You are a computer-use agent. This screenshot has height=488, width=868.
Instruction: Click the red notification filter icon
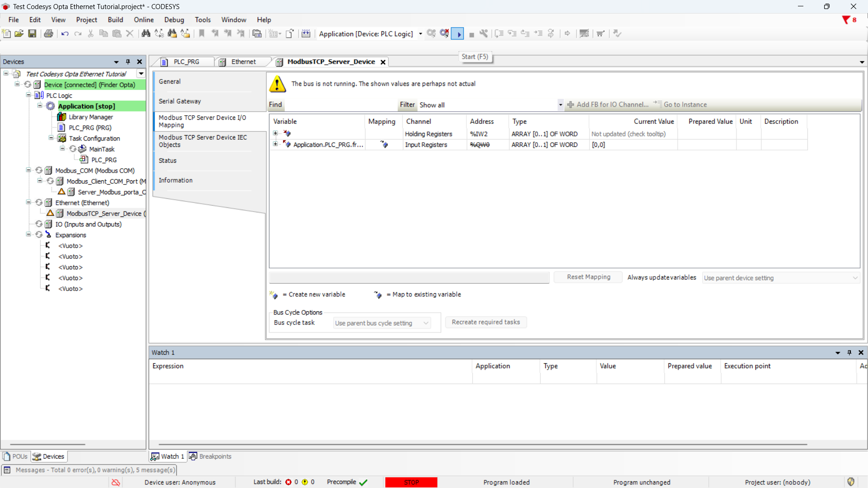point(846,20)
